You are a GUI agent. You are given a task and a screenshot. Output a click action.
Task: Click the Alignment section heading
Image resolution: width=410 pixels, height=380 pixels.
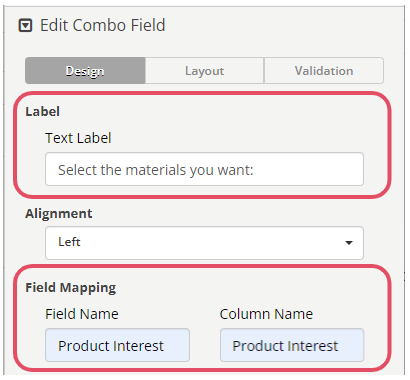tap(59, 213)
